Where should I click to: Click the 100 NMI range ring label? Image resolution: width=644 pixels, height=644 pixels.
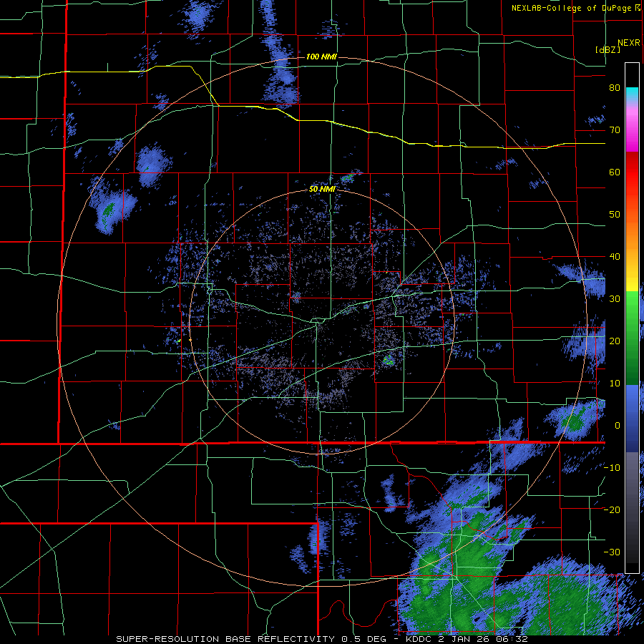point(321,57)
